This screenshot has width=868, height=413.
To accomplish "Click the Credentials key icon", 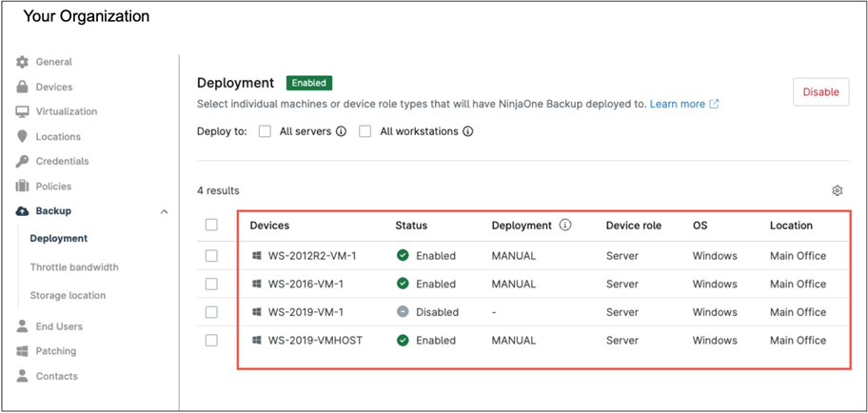I will pyautogui.click(x=23, y=161).
